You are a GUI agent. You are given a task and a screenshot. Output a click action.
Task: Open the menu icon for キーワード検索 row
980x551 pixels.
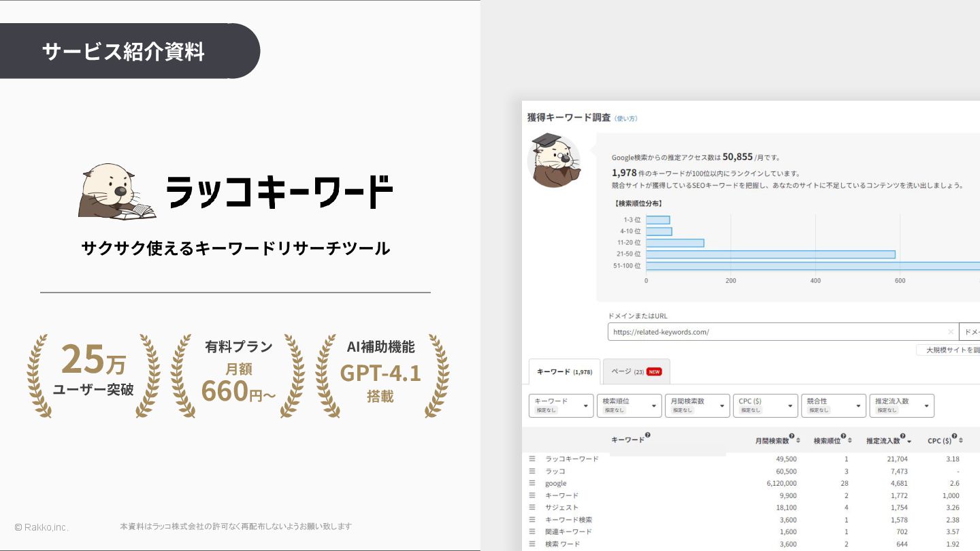[533, 520]
